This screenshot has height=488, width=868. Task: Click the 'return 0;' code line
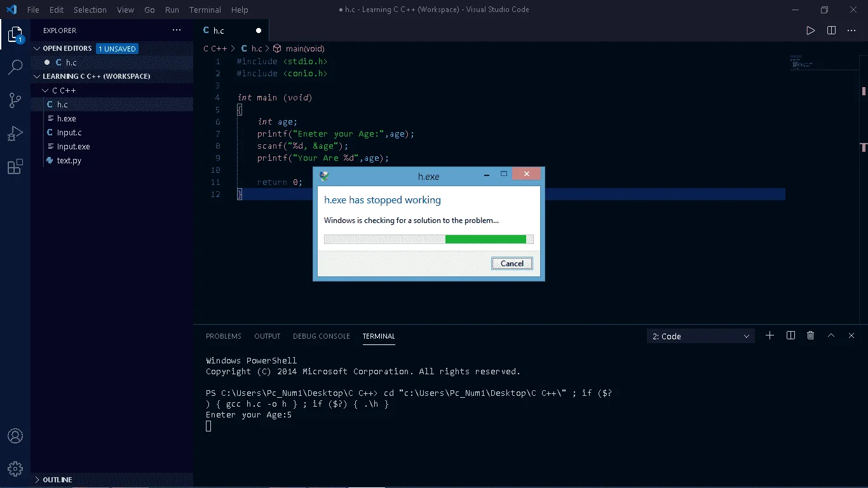tap(280, 182)
